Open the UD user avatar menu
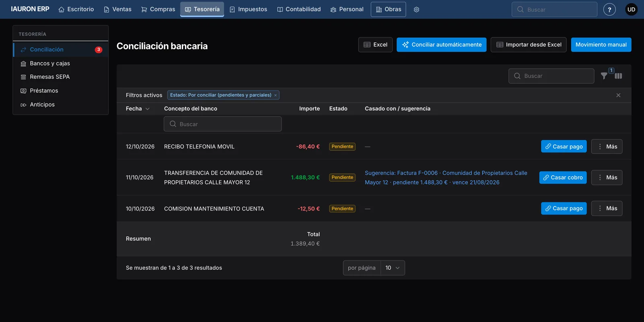The height and width of the screenshot is (322, 644). coord(631,9)
